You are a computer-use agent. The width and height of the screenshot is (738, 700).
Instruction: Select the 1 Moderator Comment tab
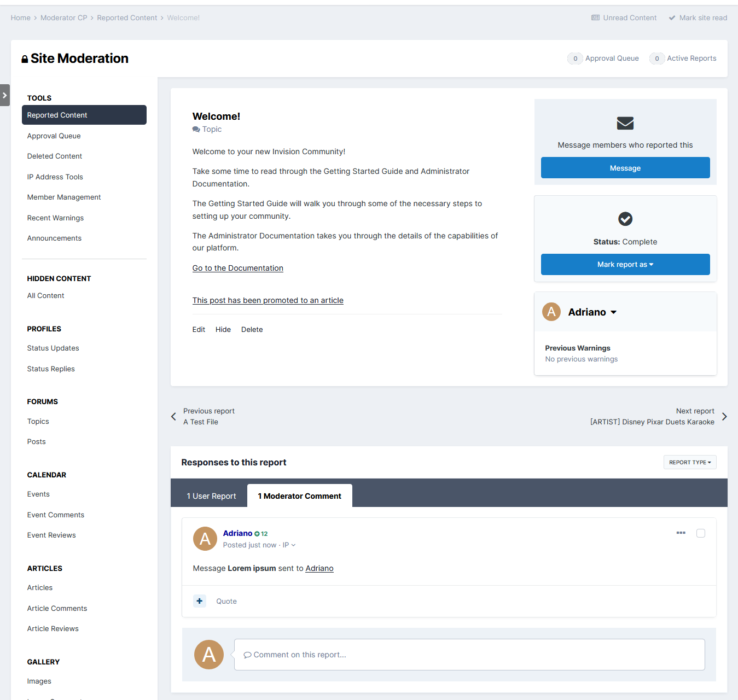click(300, 496)
